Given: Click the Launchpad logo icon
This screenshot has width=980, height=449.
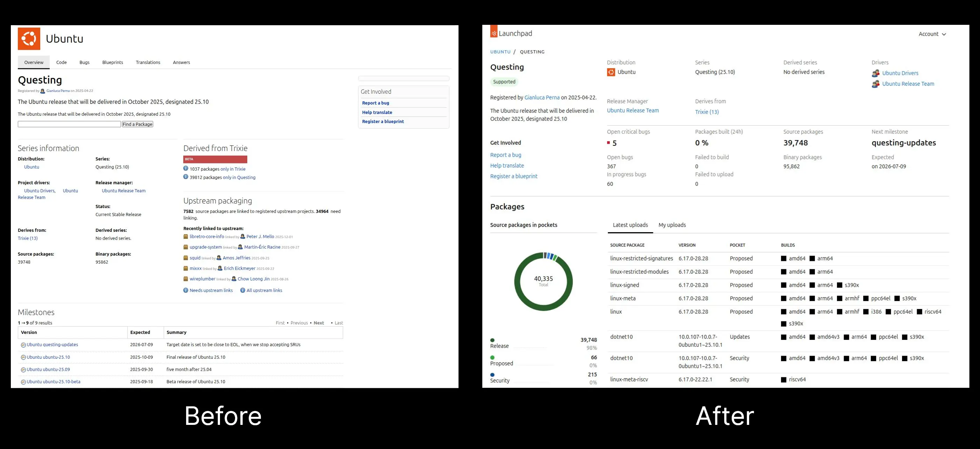Looking at the screenshot, I should click(x=493, y=33).
